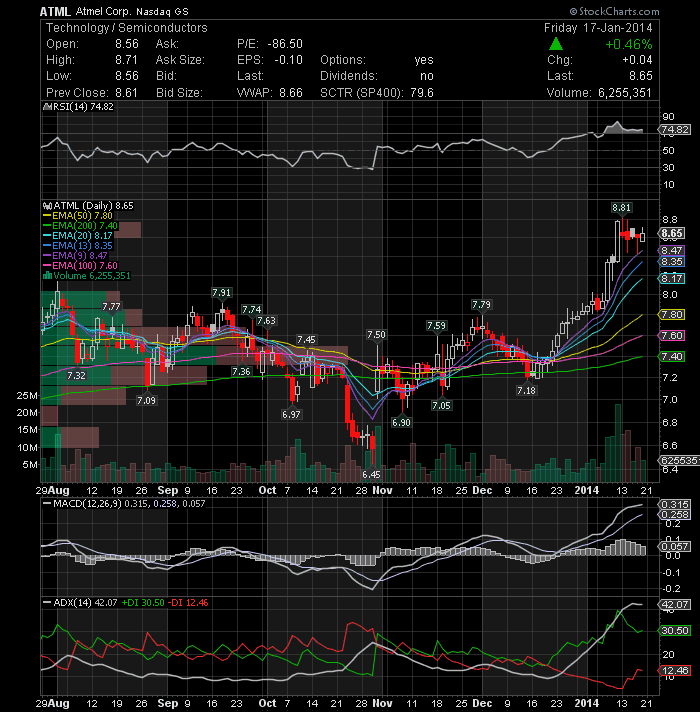Click the Volume: 6,255,351 header value
Viewport: 700px width, 712px height.
599,93
